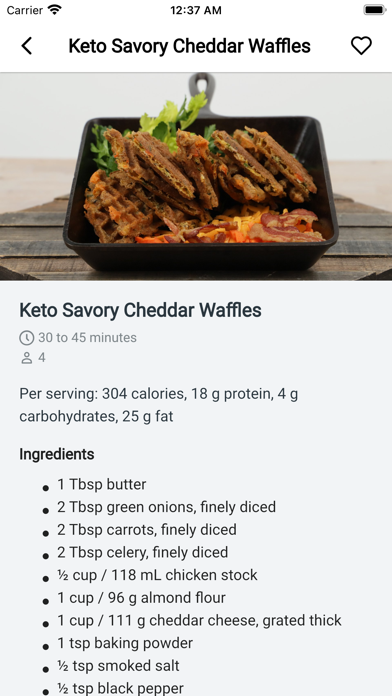Tap the Wi-Fi status icon
This screenshot has height=696, width=392.
point(55,10)
